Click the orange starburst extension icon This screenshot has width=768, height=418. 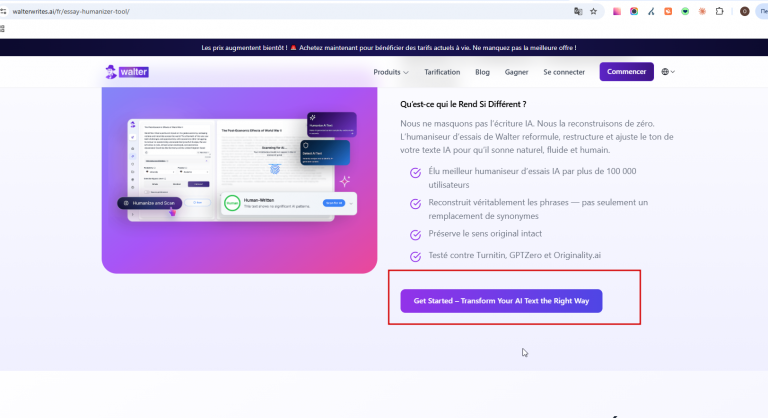pyautogui.click(x=702, y=11)
